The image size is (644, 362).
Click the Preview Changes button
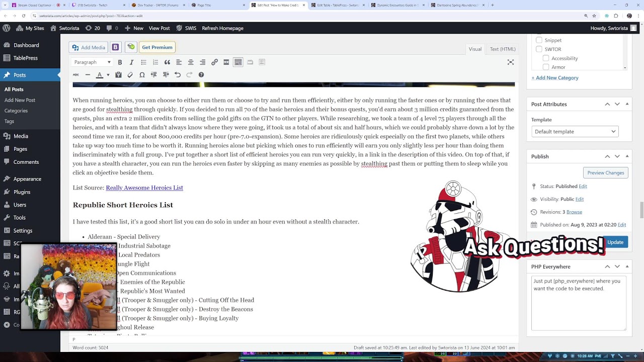click(x=606, y=172)
